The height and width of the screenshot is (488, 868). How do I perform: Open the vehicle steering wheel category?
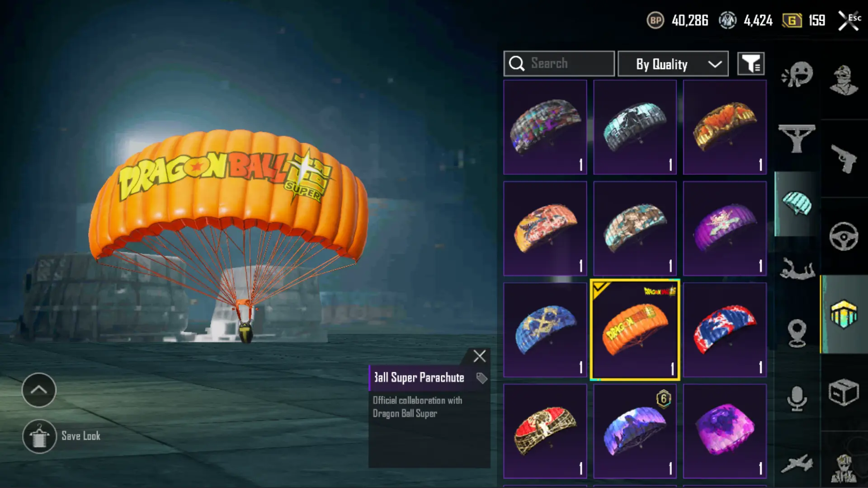pyautogui.click(x=844, y=236)
